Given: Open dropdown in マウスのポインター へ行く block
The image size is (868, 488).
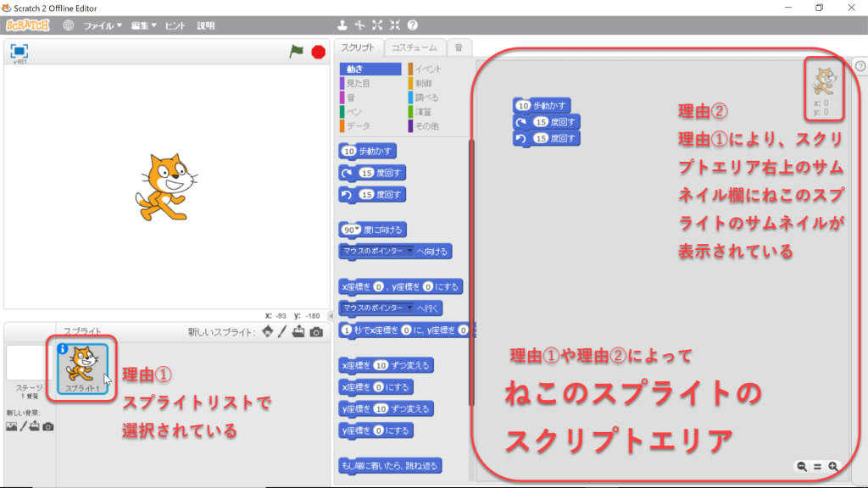Looking at the screenshot, I should [x=409, y=308].
